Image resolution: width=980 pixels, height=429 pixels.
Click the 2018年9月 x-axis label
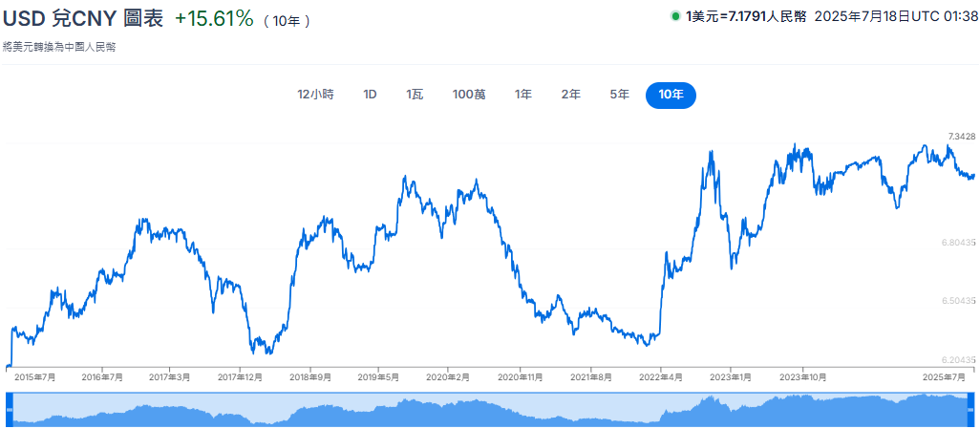point(310,377)
